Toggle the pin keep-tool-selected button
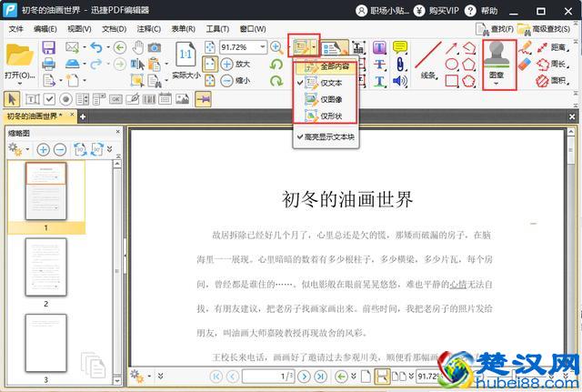This screenshot has height=392, width=582. (x=203, y=99)
